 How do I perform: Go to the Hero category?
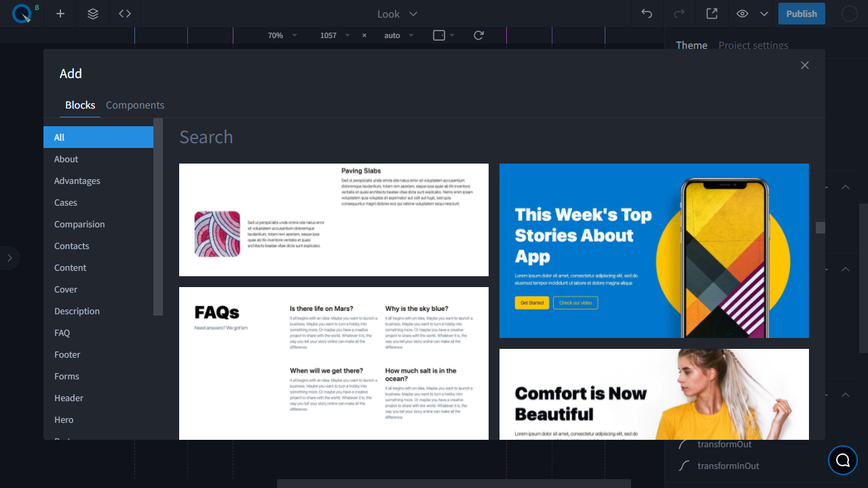pyautogui.click(x=98, y=419)
